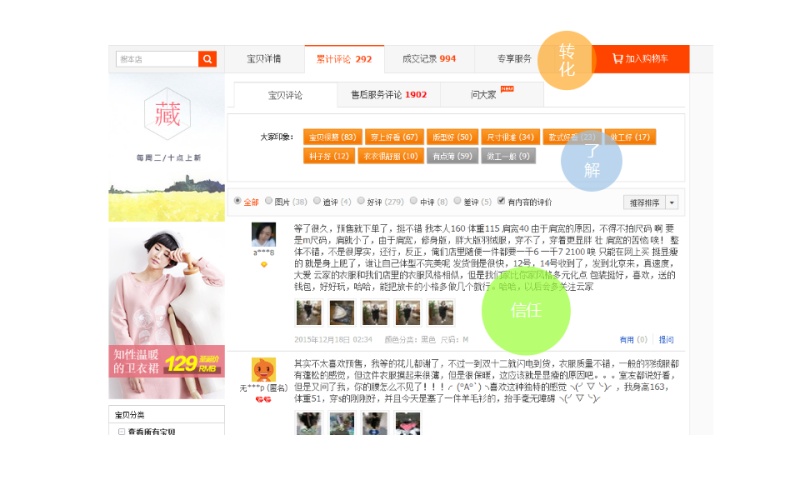
Task: Open the fourth photo of the anonymous review
Action: pyautogui.click(x=408, y=423)
